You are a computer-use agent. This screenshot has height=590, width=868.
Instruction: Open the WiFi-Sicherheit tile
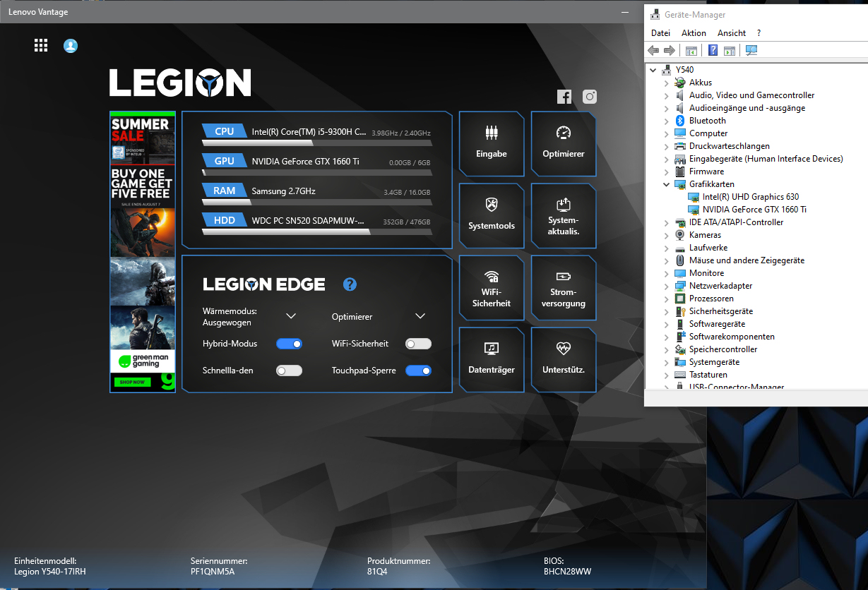coord(492,288)
